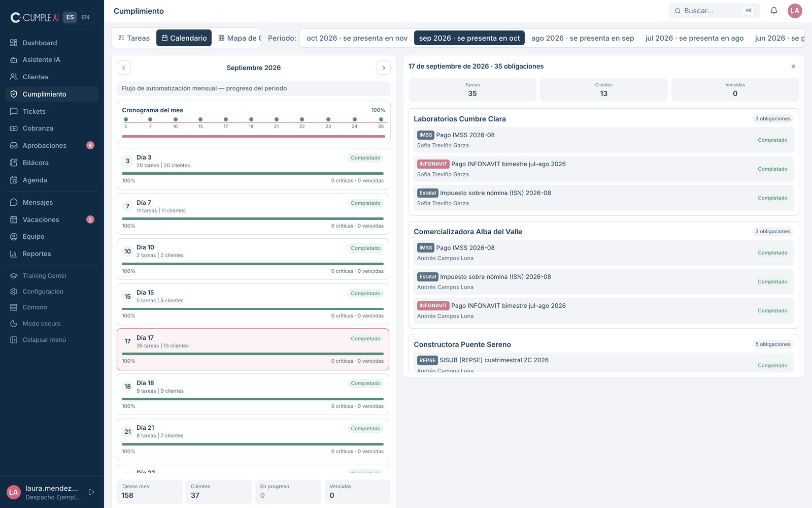Switch language to ES
Image resolution: width=812 pixels, height=508 pixels.
[70, 17]
